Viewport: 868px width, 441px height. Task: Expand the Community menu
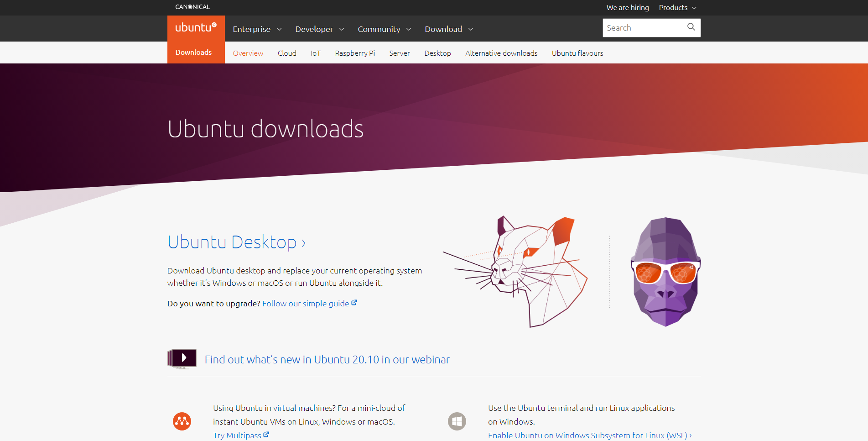[385, 29]
